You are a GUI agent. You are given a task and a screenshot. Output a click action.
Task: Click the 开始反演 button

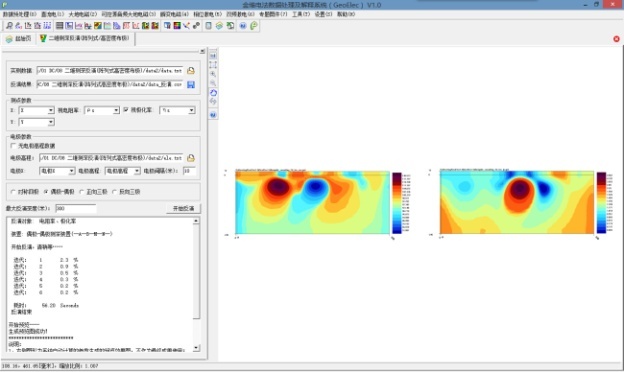183,208
